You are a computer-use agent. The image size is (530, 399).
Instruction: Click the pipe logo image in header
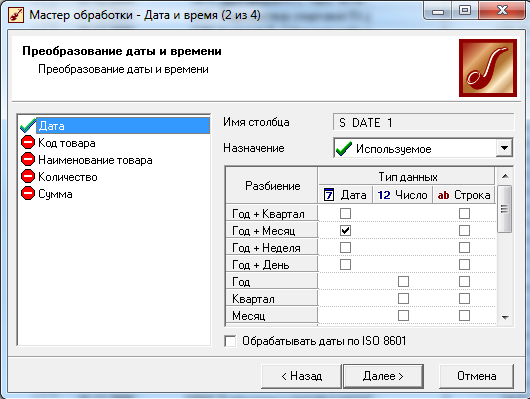pyautogui.click(x=488, y=68)
